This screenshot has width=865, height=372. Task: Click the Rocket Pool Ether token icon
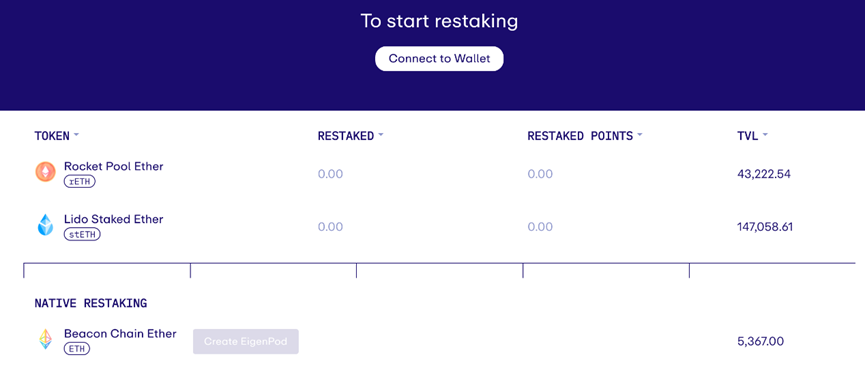point(45,172)
